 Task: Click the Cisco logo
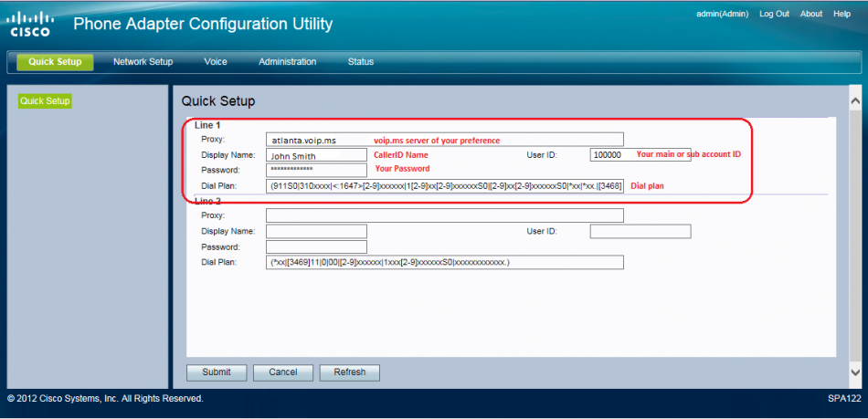30,25
